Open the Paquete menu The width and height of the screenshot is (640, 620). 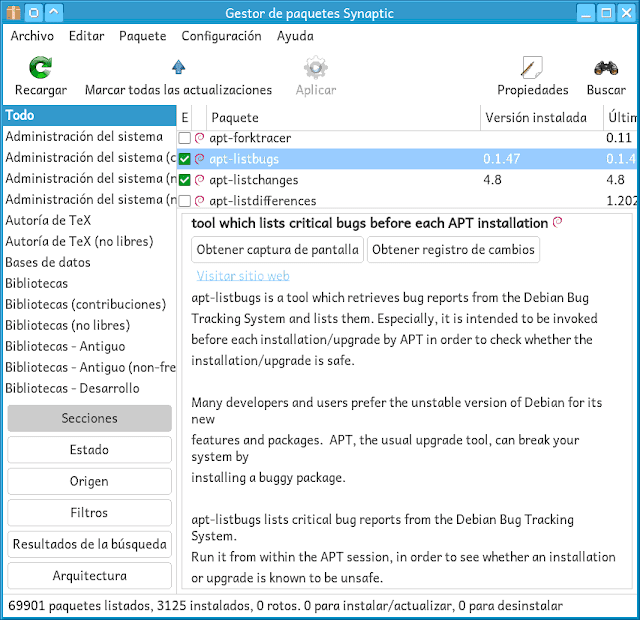point(142,36)
